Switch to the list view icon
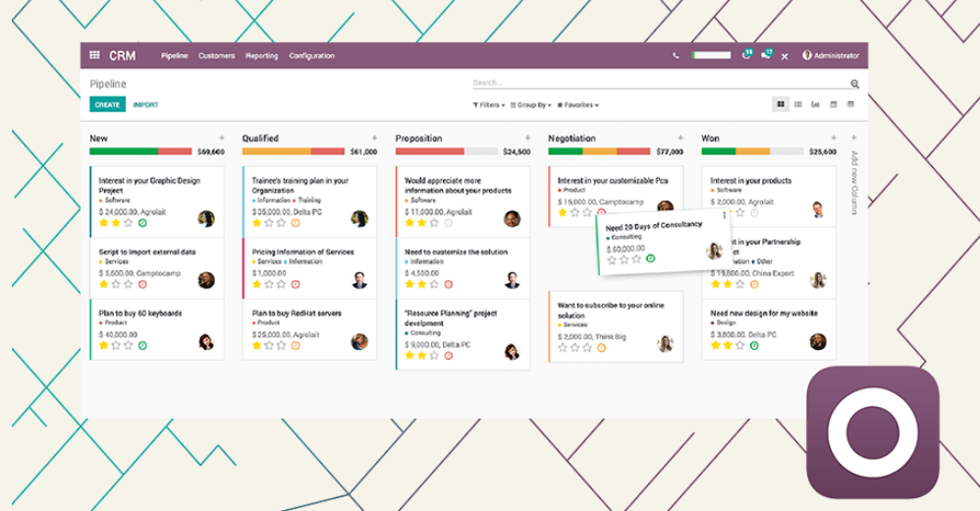Viewport: 980px width, 511px height. (x=798, y=104)
